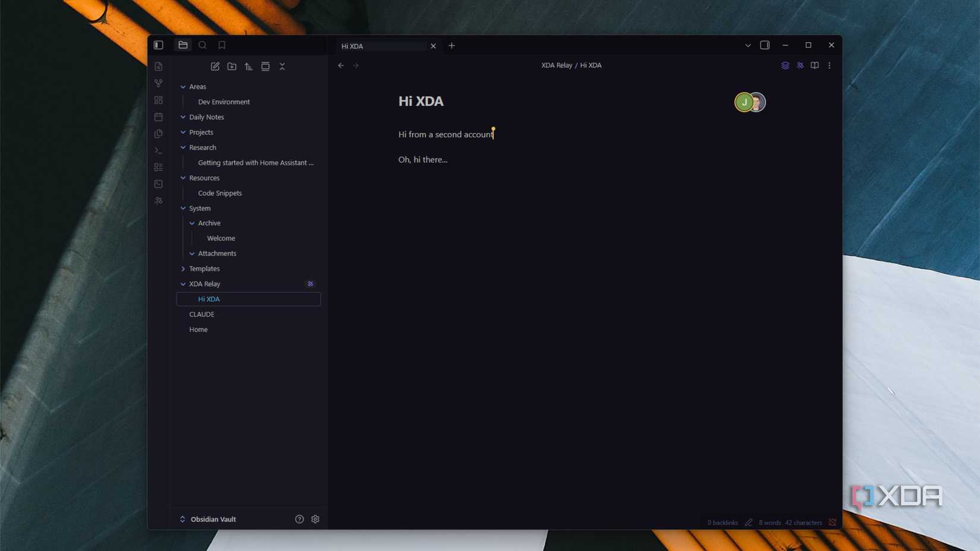The image size is (980, 551).
Task: Create a new folder in the file explorer
Action: click(x=232, y=66)
